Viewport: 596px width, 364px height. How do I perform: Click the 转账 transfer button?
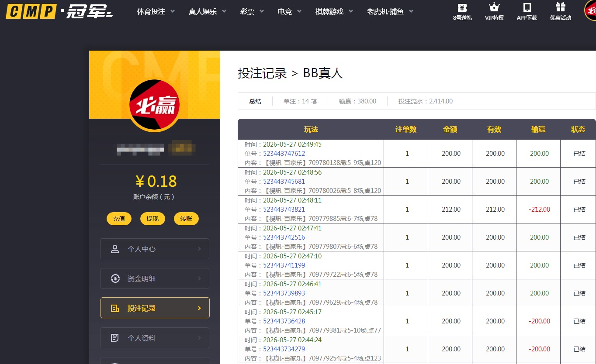pos(186,219)
